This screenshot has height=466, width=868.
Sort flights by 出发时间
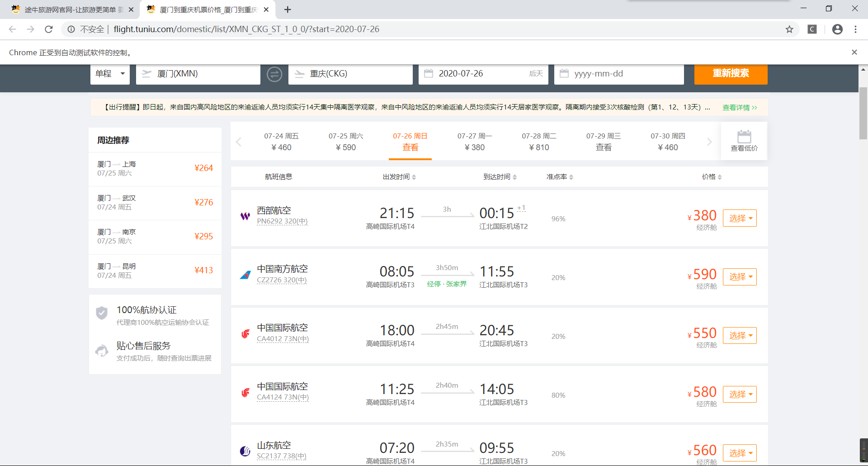(399, 177)
